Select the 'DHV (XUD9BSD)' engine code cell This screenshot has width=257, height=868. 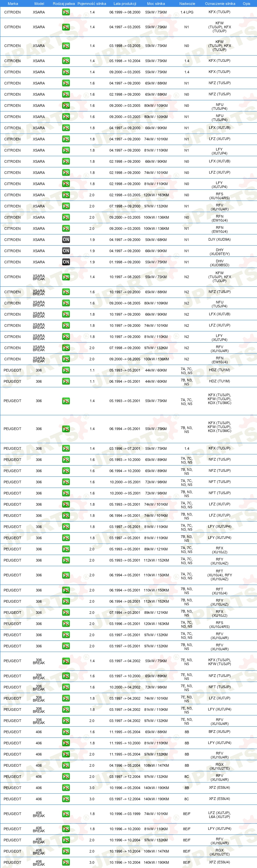pyautogui.click(x=220, y=263)
